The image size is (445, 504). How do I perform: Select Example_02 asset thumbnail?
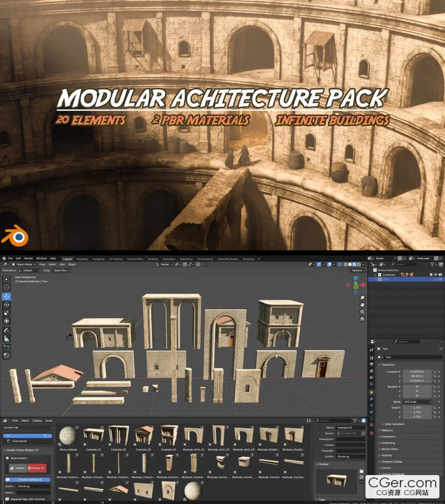point(118,438)
